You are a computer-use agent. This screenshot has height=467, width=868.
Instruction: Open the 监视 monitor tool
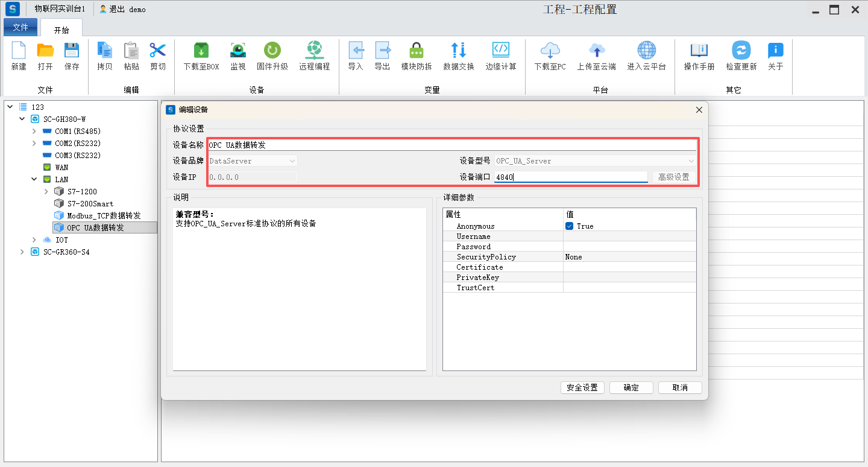(238, 51)
